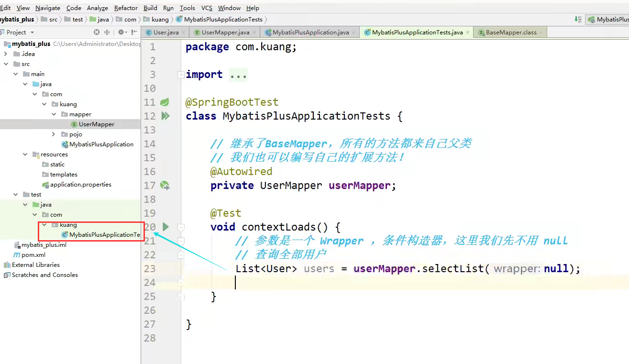Click the ellipsis of the folded import line

(x=238, y=75)
